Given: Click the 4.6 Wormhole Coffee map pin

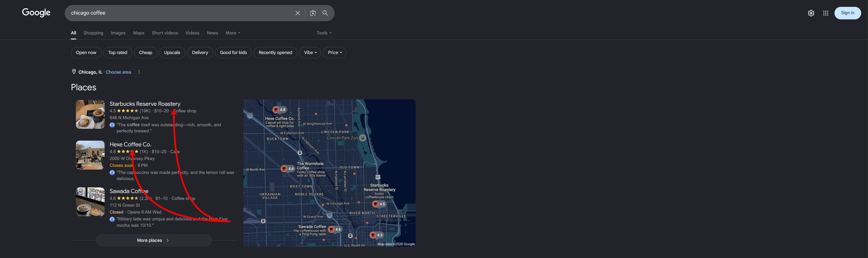Looking at the screenshot, I should point(288,168).
